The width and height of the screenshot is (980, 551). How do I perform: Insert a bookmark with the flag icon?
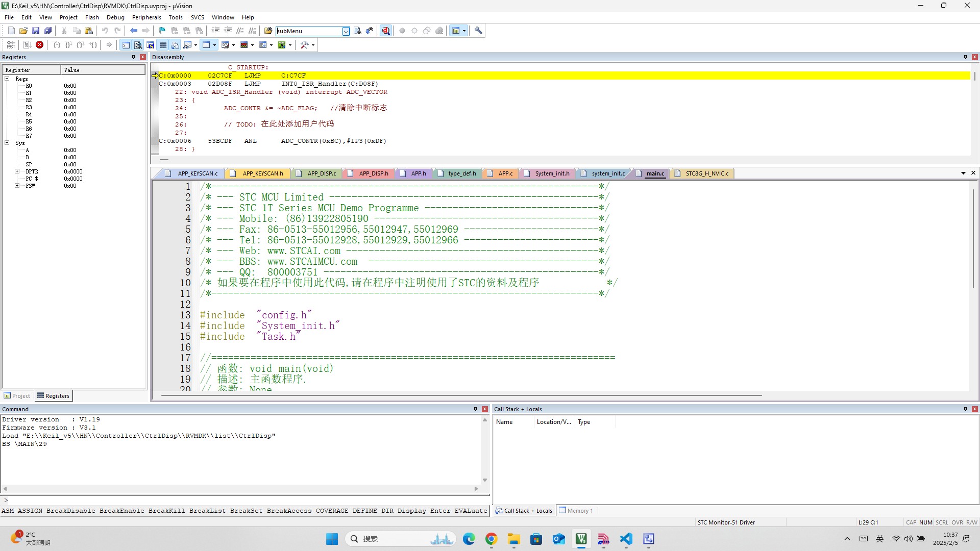point(162,31)
